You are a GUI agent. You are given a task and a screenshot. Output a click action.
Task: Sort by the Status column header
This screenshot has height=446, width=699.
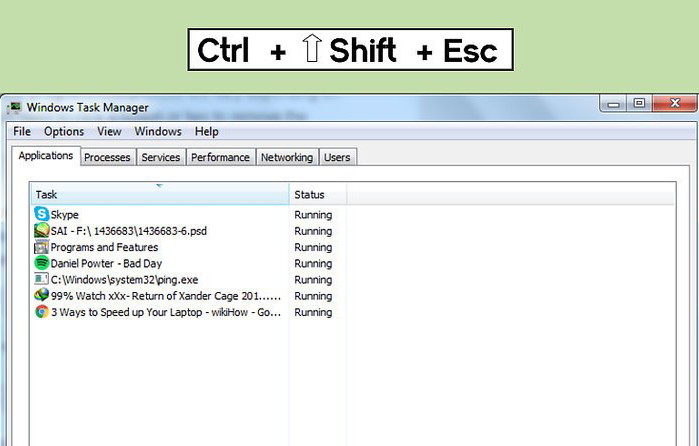pyautogui.click(x=318, y=194)
